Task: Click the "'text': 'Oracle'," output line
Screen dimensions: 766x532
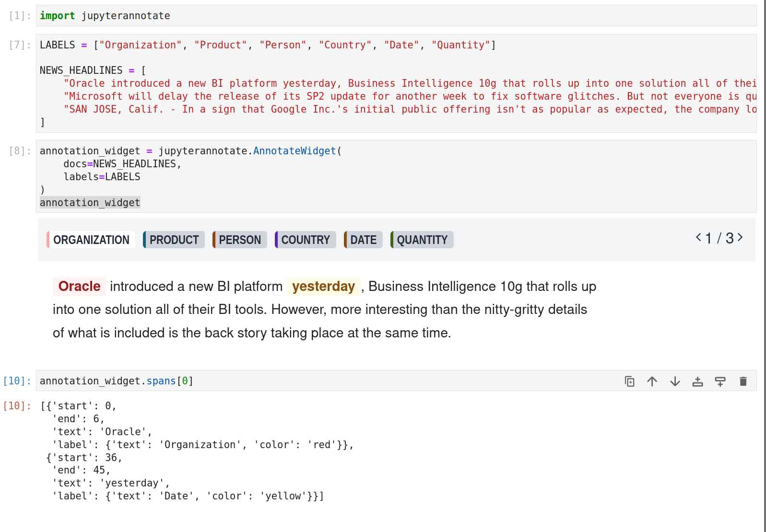Action: pyautogui.click(x=102, y=432)
